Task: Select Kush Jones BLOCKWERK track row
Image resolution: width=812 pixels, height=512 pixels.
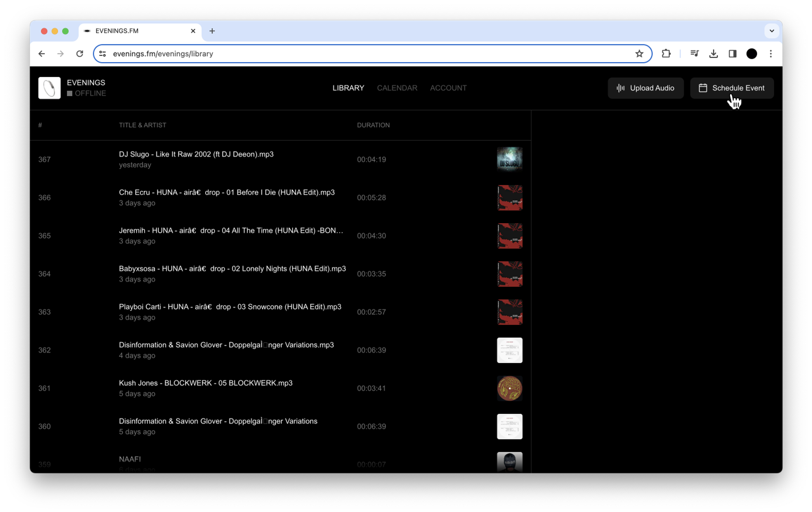Action: point(205,388)
